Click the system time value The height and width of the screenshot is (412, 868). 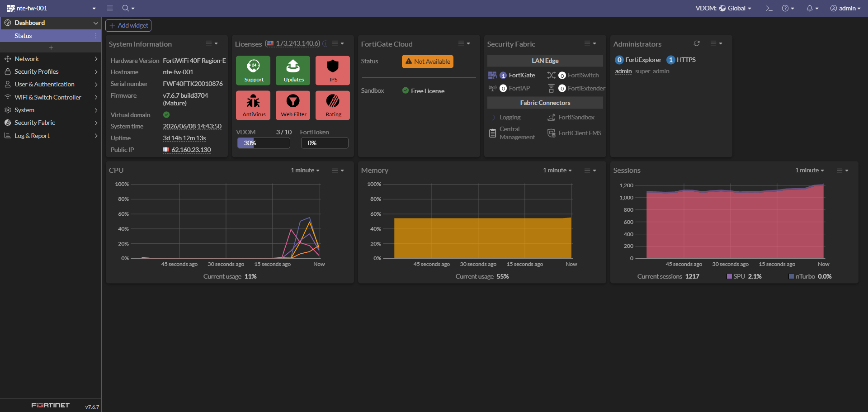coord(192,126)
